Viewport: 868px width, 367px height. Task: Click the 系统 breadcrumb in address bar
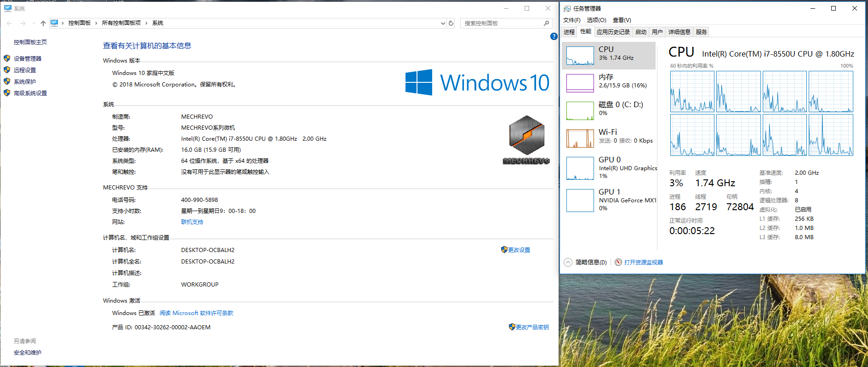(x=158, y=23)
